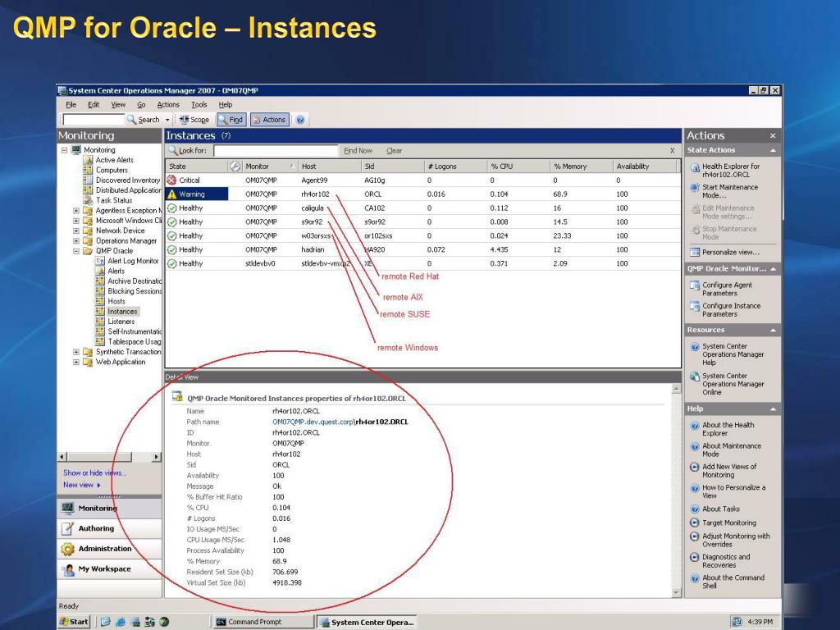840x630 pixels.
Task: Click the Healthy state icon for hadrian
Action: tap(171, 249)
